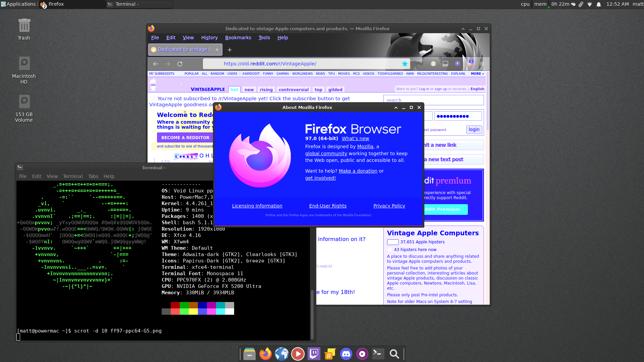Expand the MY SUBREDDITS dropdown
Viewport: 644px width, 362px height.
click(x=162, y=74)
